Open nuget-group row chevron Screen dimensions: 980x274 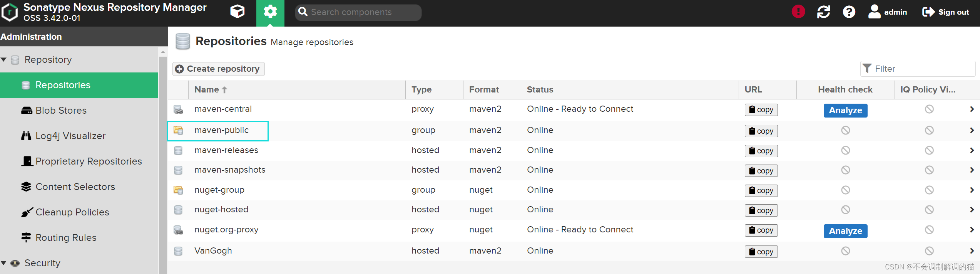pyautogui.click(x=972, y=190)
